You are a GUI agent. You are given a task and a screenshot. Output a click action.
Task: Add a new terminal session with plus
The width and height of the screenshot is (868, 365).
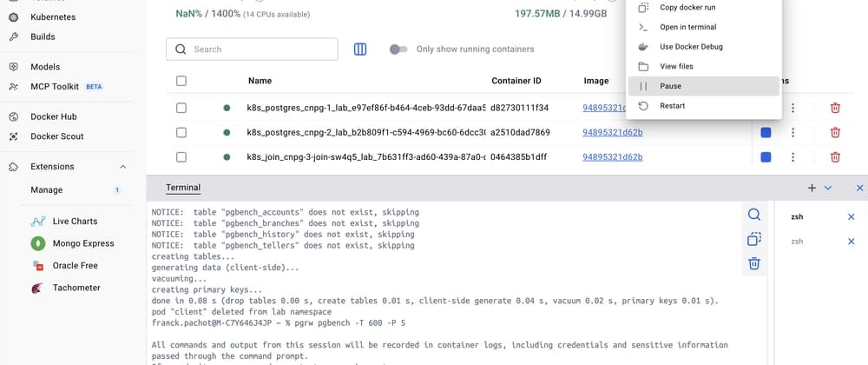(x=812, y=188)
